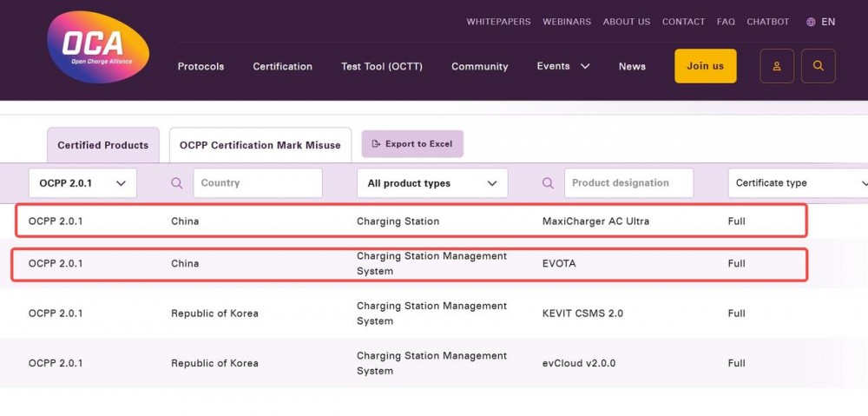Open the Protocols menu

point(201,67)
